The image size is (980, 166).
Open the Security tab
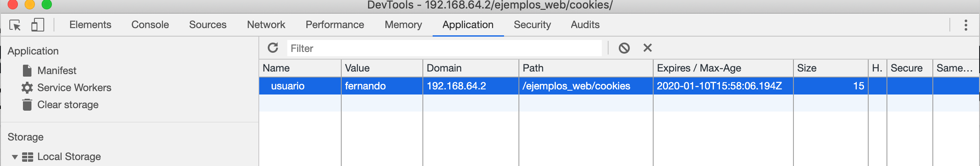[x=532, y=25]
